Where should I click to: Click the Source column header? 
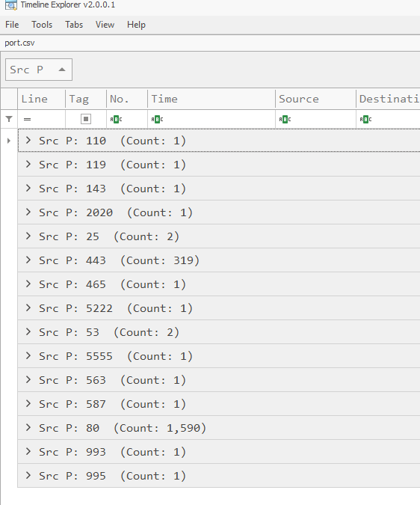click(315, 99)
